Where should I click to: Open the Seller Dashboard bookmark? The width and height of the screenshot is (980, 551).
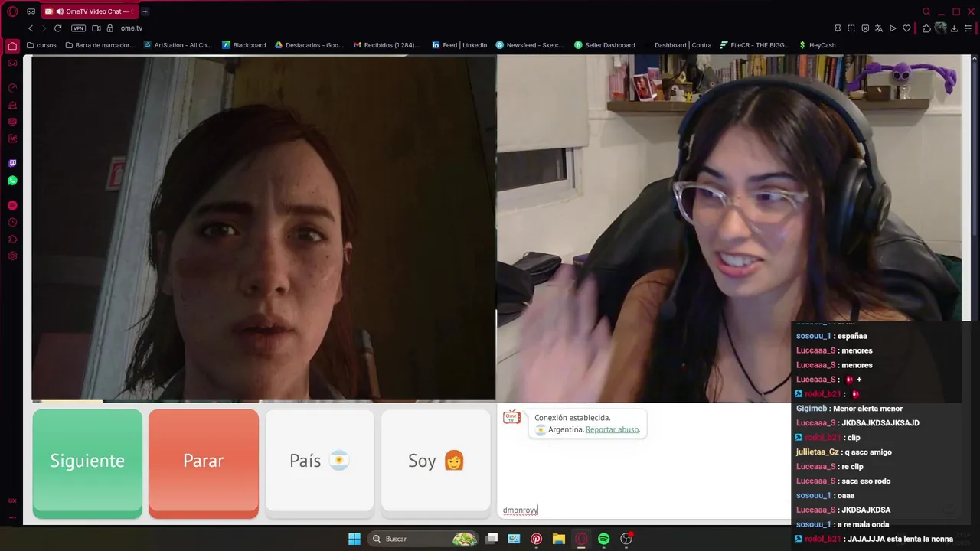tap(605, 45)
